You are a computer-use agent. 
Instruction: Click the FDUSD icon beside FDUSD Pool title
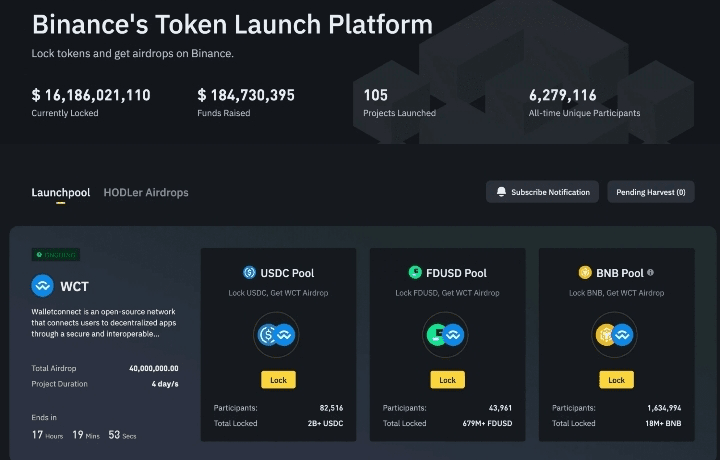click(x=415, y=272)
